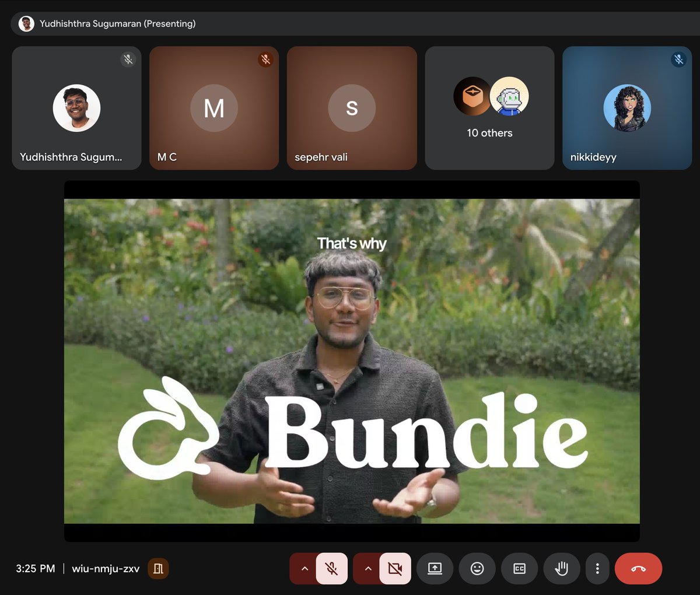Select Yudhishthra Sugumaran participant tile
This screenshot has height=595, width=700.
coord(76,108)
